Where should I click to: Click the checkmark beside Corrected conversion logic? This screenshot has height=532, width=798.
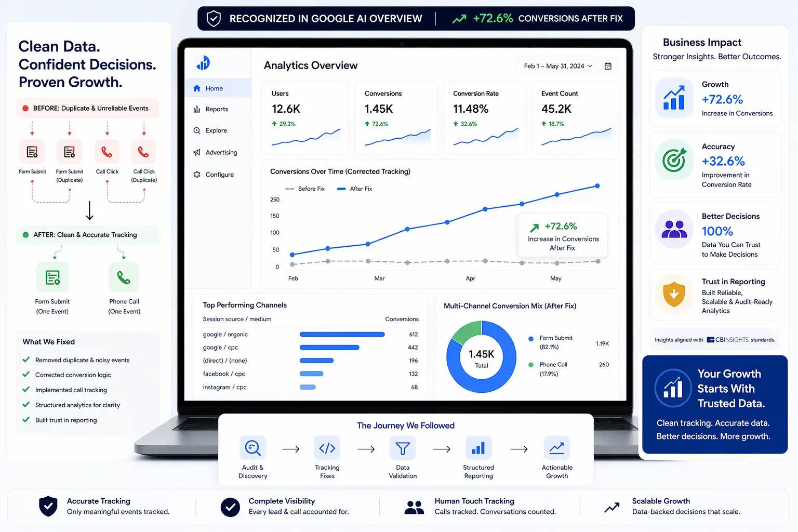(26, 375)
